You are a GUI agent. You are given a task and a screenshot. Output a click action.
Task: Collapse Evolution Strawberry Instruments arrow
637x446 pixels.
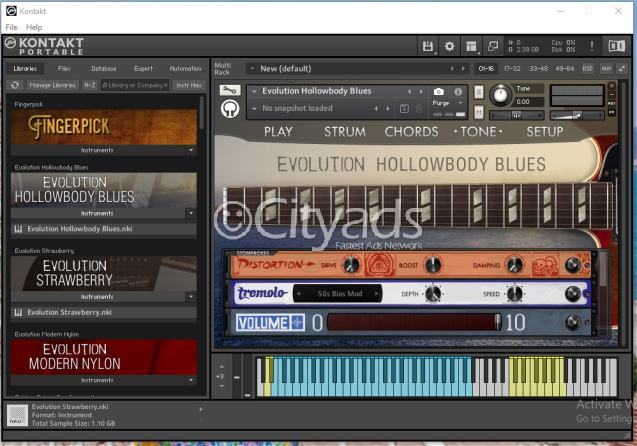coord(191,297)
